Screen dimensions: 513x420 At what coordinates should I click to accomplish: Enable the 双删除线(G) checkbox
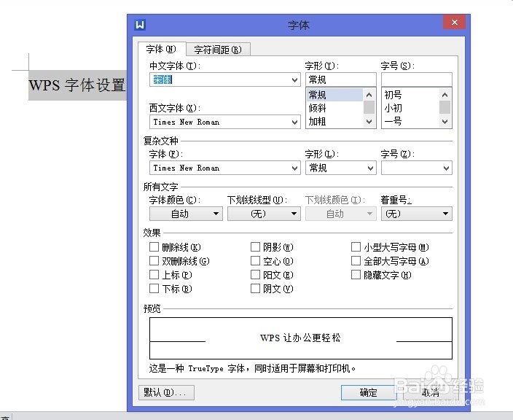click(x=154, y=261)
